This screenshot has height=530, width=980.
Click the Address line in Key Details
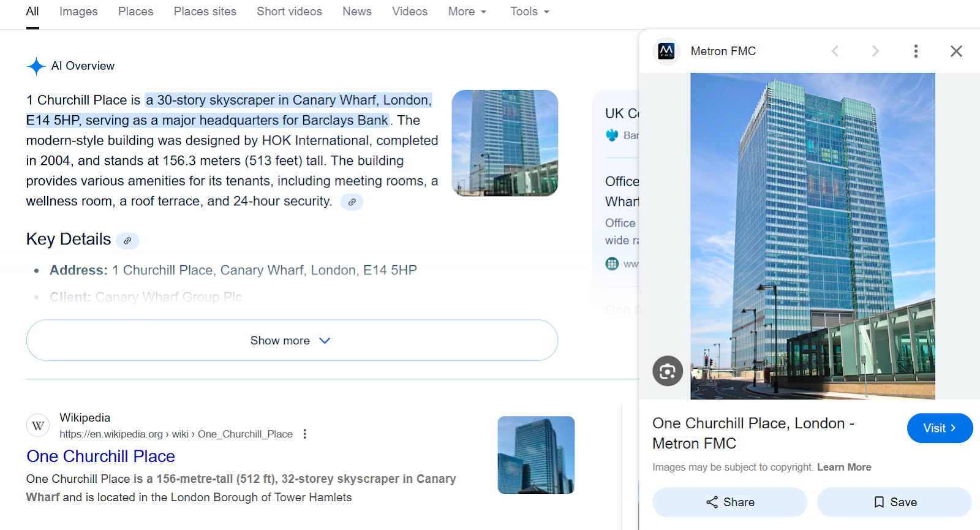pos(233,270)
